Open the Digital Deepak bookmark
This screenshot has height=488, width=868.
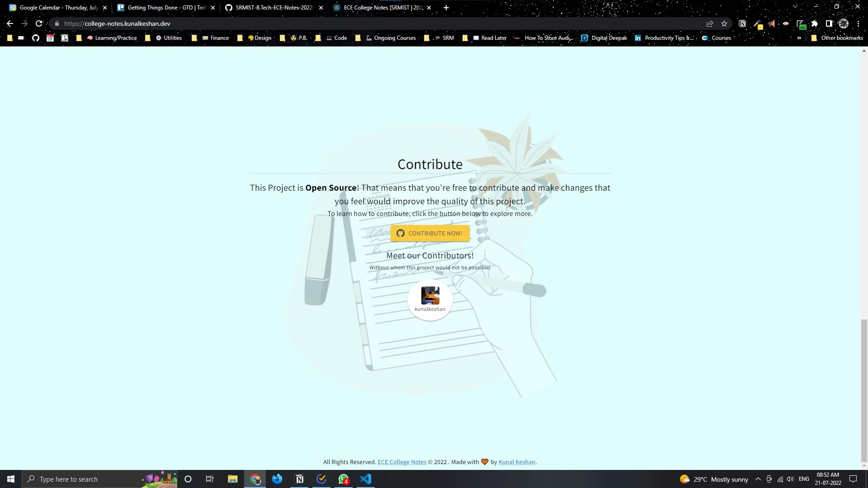point(604,38)
